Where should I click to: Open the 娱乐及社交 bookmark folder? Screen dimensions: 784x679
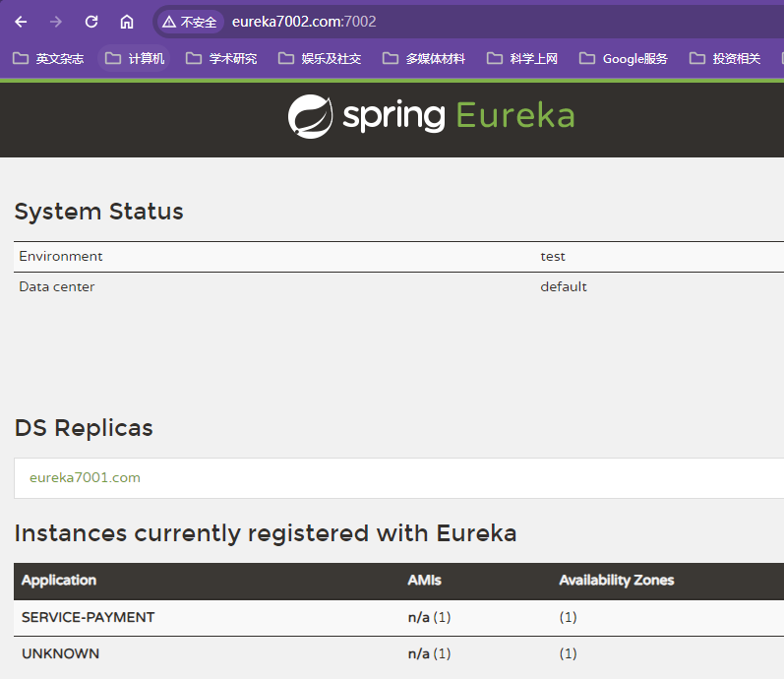pos(320,59)
